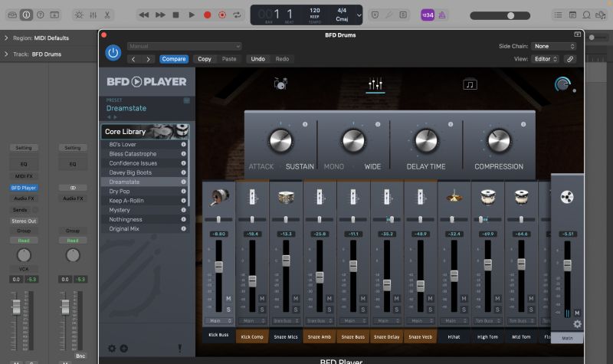The height and width of the screenshot is (364, 613).
Task: Open High Tom output Tom Buss dropdown
Action: 487,320
